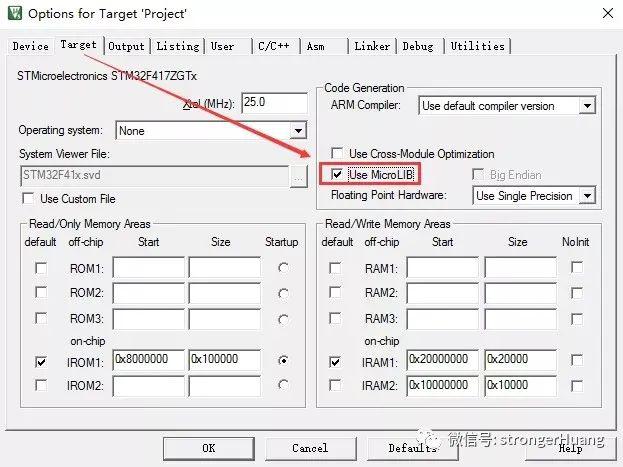Click the ROM2 Start address field
The width and height of the screenshot is (623, 467).
coord(149,293)
